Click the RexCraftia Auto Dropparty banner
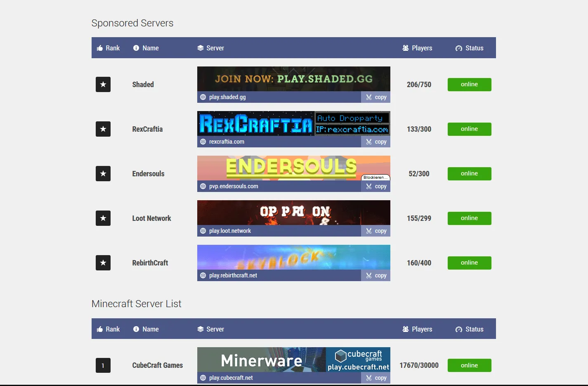 tap(294, 123)
